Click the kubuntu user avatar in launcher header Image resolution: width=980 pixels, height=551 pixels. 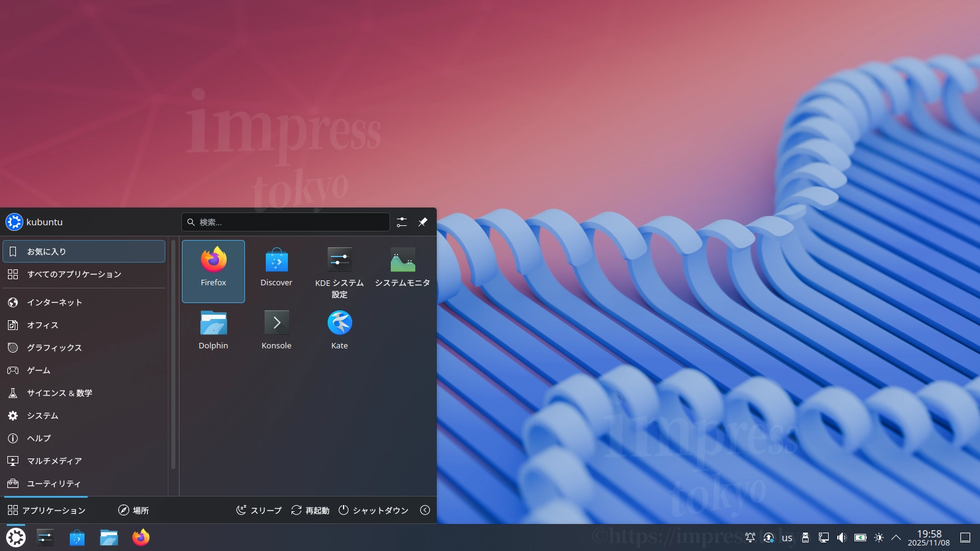[x=14, y=222]
